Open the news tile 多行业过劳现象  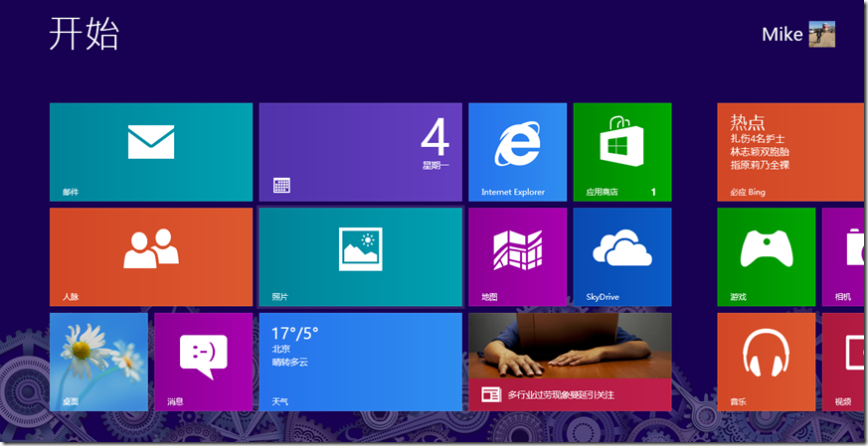(x=570, y=362)
